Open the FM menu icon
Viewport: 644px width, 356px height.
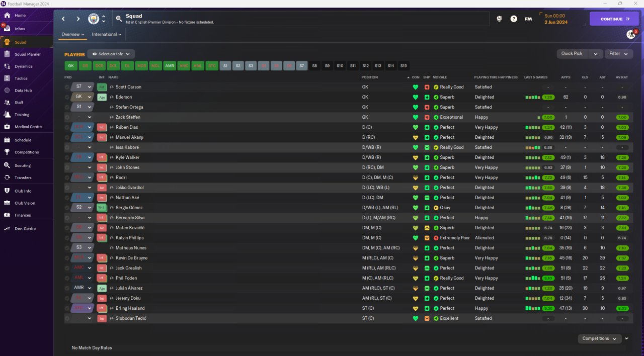[528, 19]
